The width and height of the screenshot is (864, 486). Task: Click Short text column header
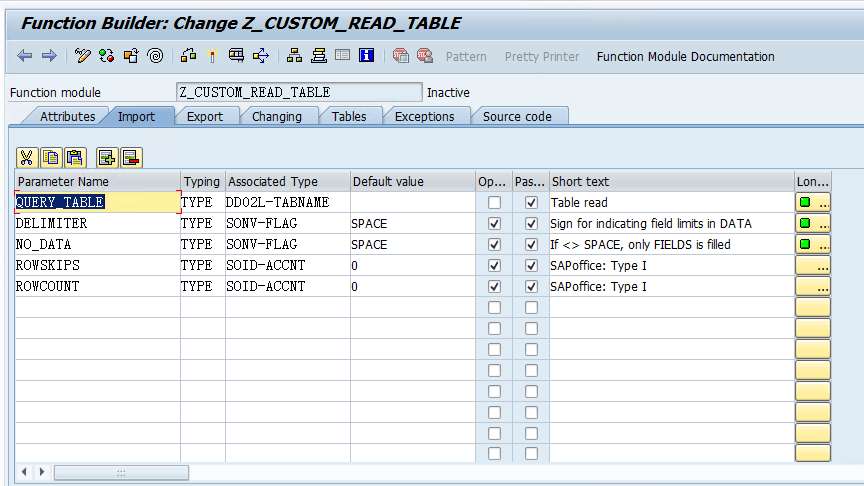pos(672,181)
